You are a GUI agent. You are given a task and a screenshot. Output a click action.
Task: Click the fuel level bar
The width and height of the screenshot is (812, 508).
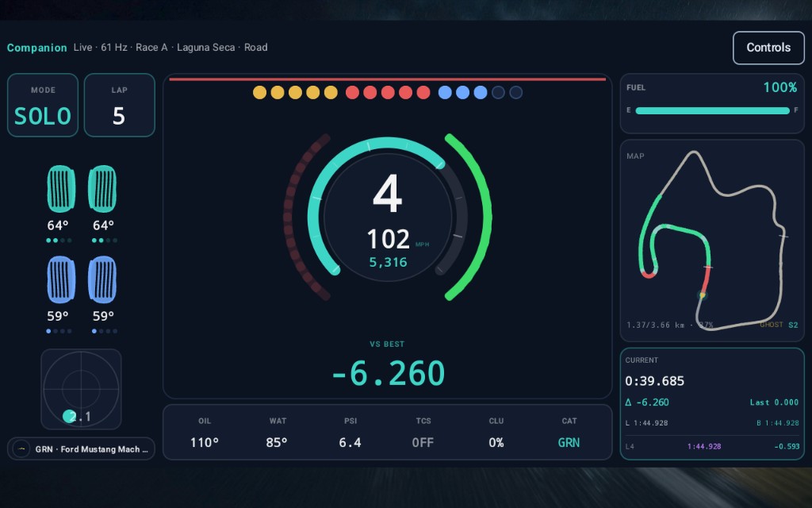click(x=712, y=110)
